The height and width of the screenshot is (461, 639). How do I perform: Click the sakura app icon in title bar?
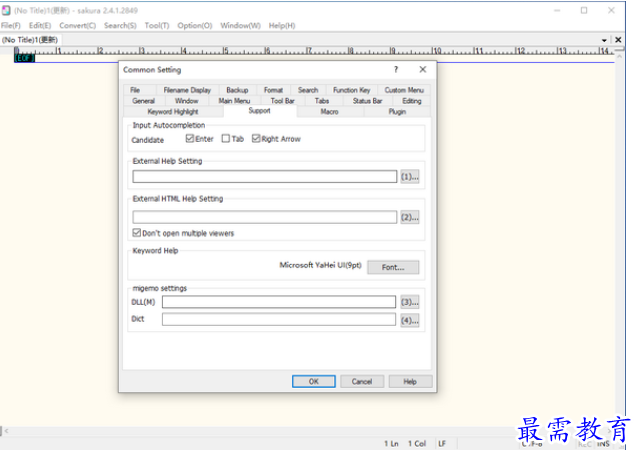coord(6,9)
